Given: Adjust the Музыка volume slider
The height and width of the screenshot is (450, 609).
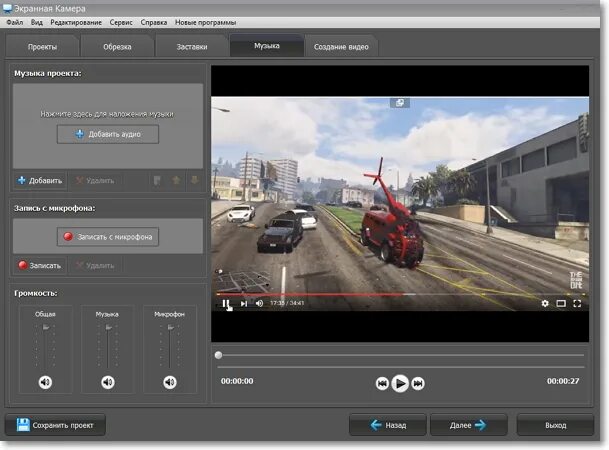Looking at the screenshot, I should 108,327.
